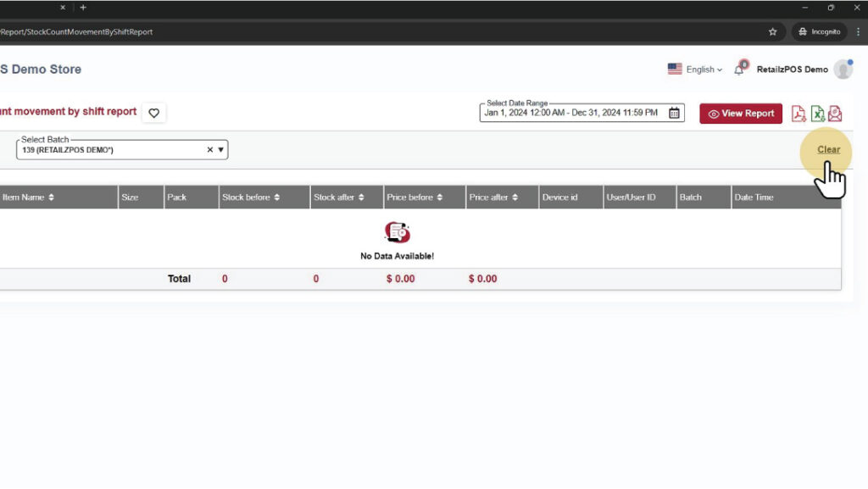Open a new browser tab
Screen dimensions: 868x489
[x=83, y=8]
